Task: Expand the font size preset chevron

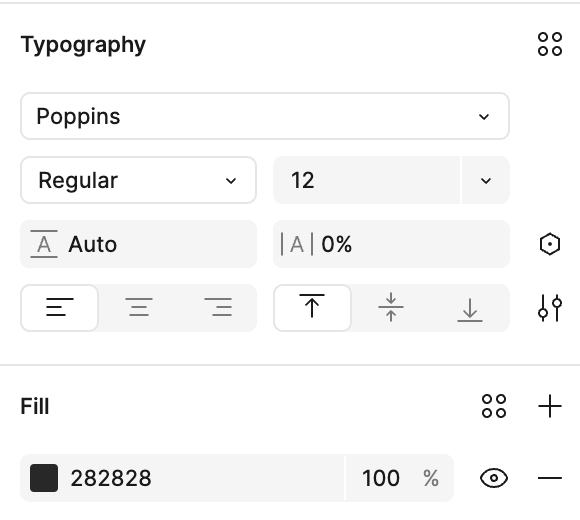Action: 486,180
